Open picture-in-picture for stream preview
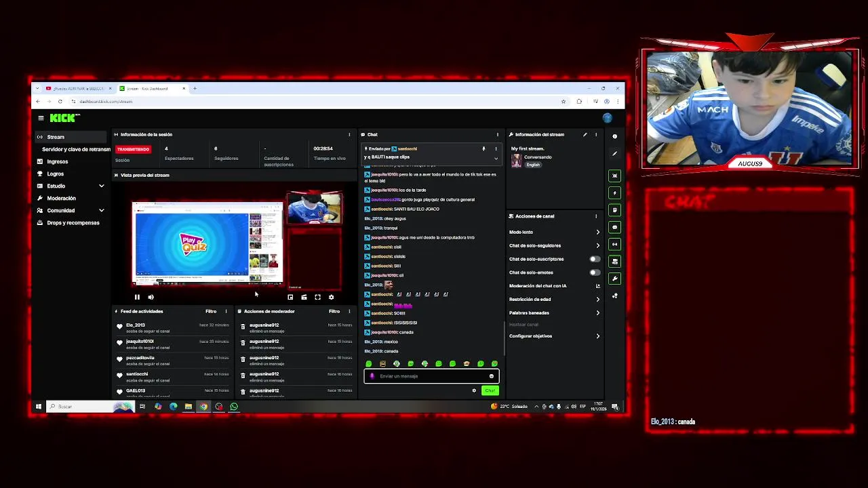868x488 pixels. coord(290,297)
